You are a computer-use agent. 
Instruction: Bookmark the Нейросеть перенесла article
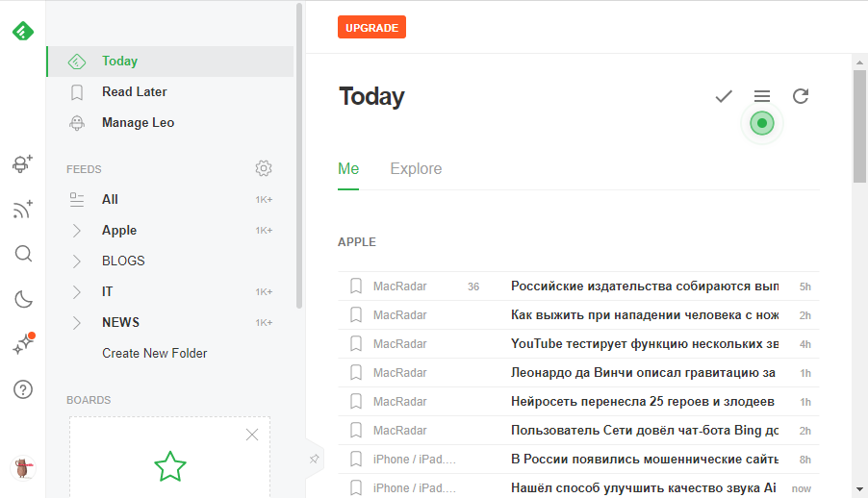[356, 401]
